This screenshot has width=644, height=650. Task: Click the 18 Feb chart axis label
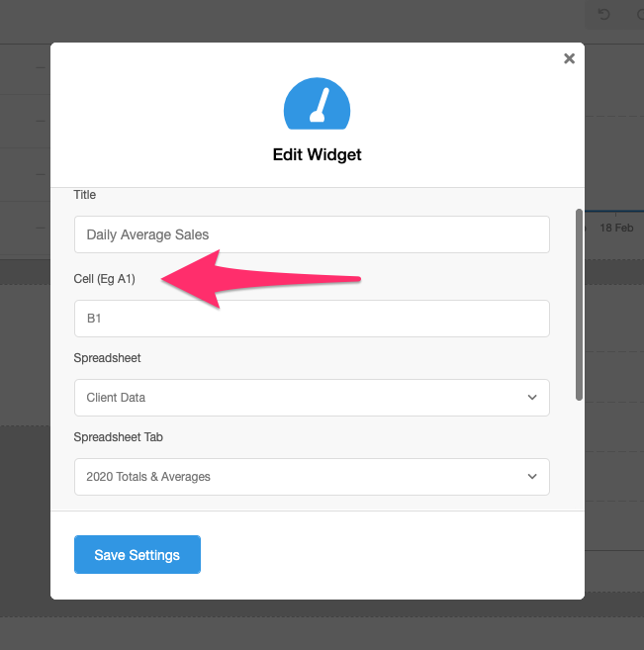pyautogui.click(x=616, y=228)
